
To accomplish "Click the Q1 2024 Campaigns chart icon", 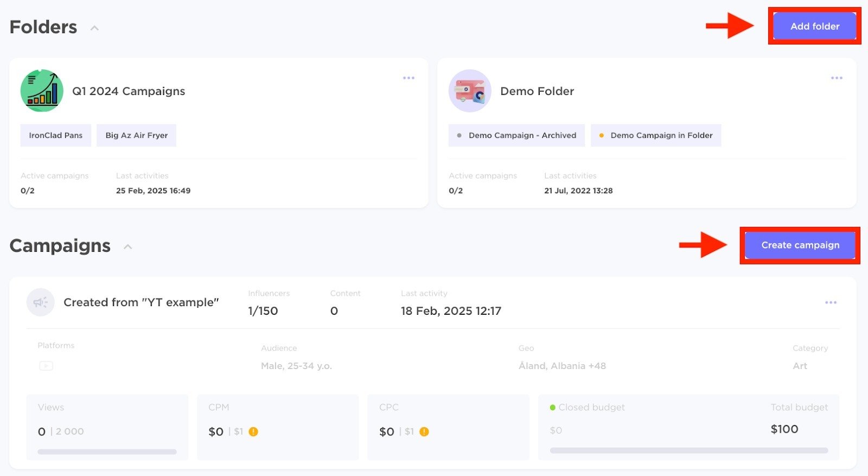I will point(42,91).
